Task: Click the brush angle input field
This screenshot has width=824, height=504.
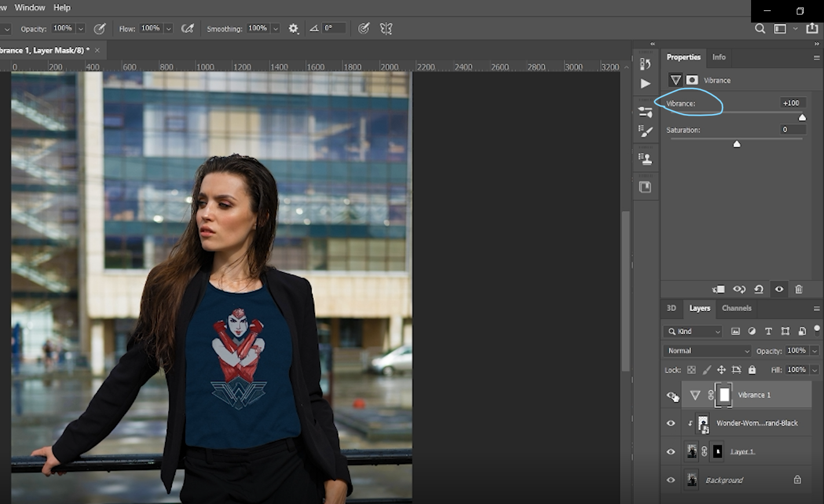Action: (335, 28)
